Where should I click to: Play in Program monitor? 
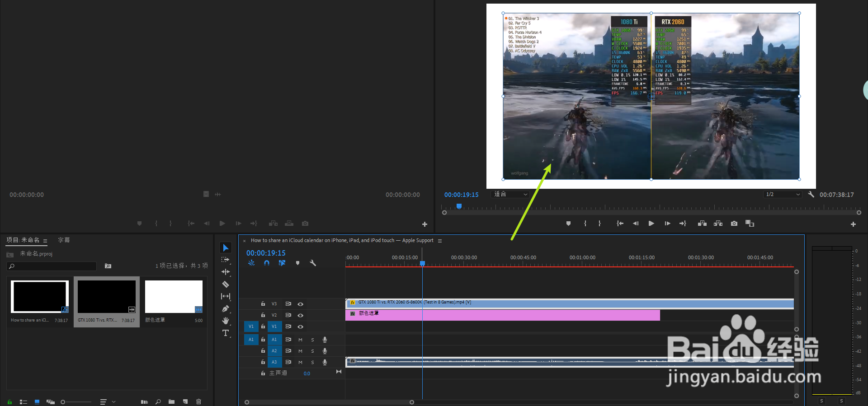pyautogui.click(x=651, y=224)
